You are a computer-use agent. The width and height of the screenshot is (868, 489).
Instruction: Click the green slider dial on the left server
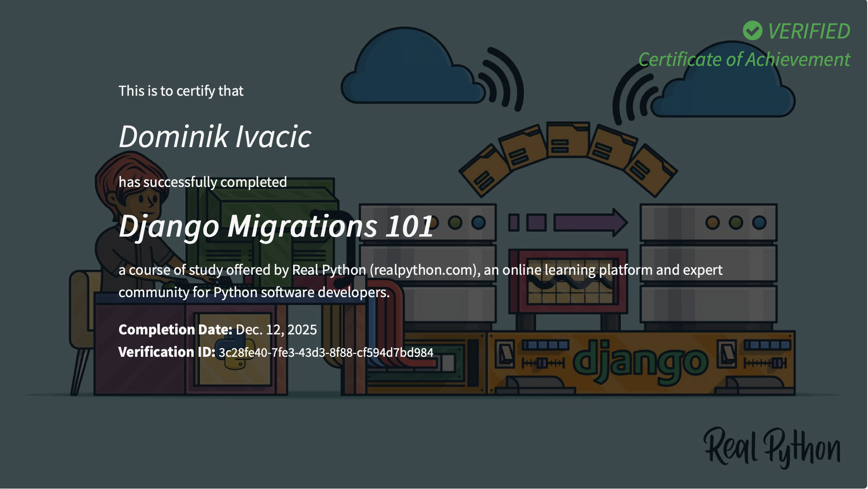pos(455,223)
